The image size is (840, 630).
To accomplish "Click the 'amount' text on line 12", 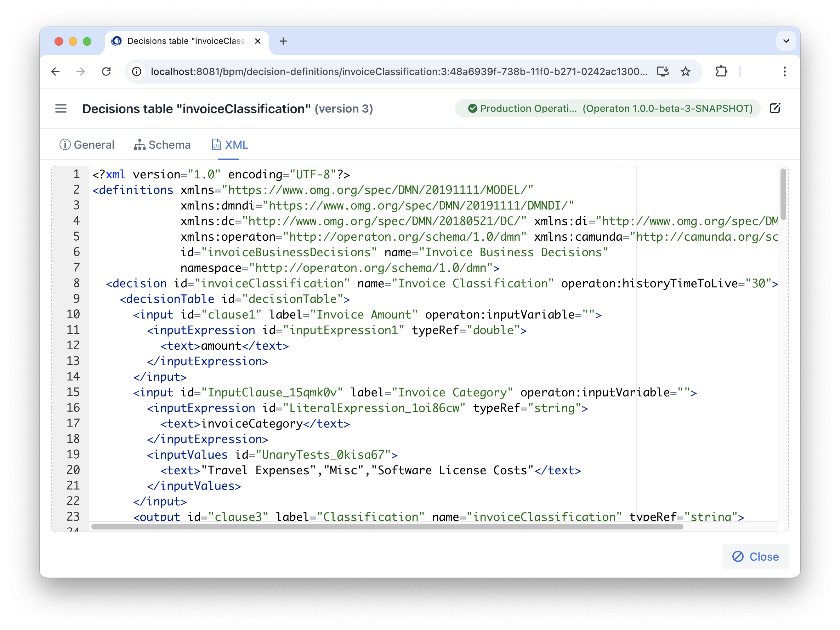I will coord(221,345).
